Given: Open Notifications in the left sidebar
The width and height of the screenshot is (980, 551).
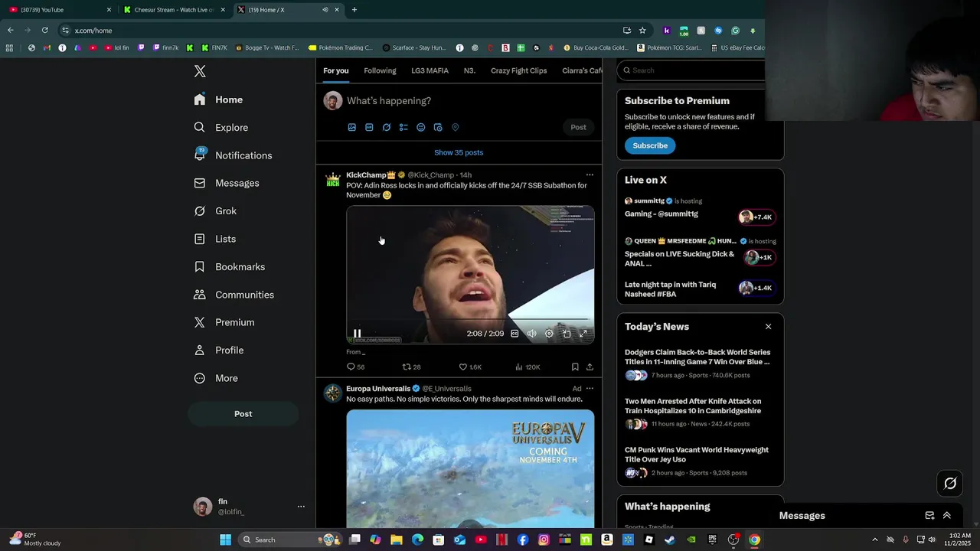Looking at the screenshot, I should click(233, 155).
